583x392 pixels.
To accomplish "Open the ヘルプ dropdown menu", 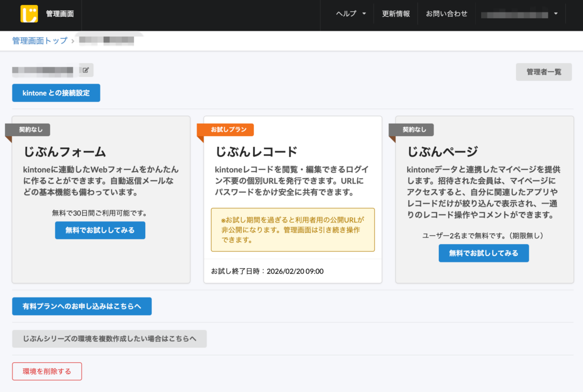I will click(349, 14).
